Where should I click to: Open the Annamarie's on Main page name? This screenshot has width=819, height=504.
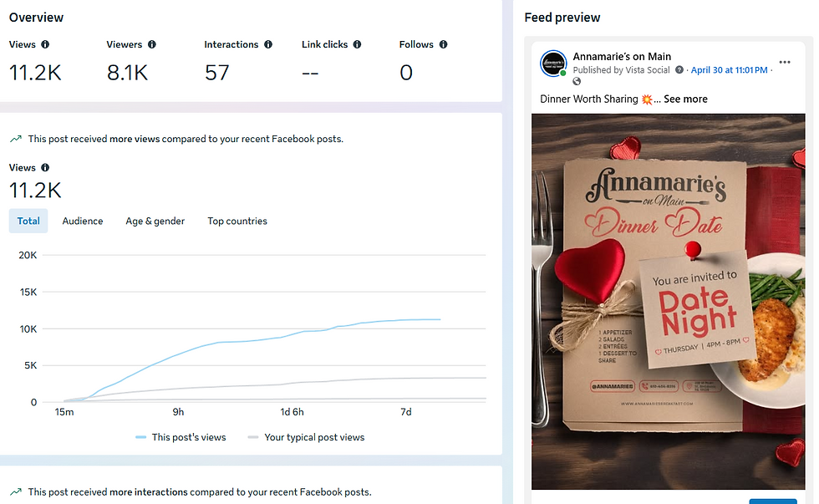point(622,56)
